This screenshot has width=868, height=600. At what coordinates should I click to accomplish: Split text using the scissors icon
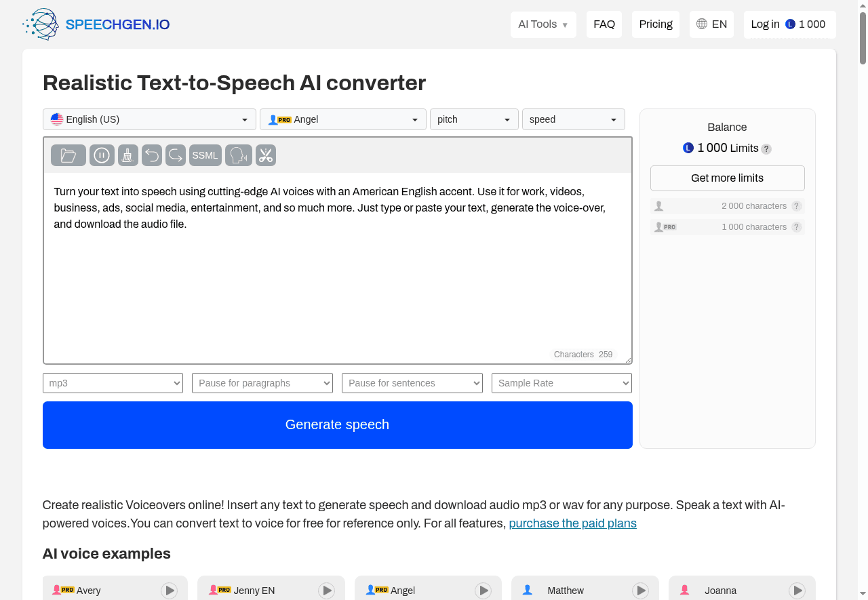point(265,155)
